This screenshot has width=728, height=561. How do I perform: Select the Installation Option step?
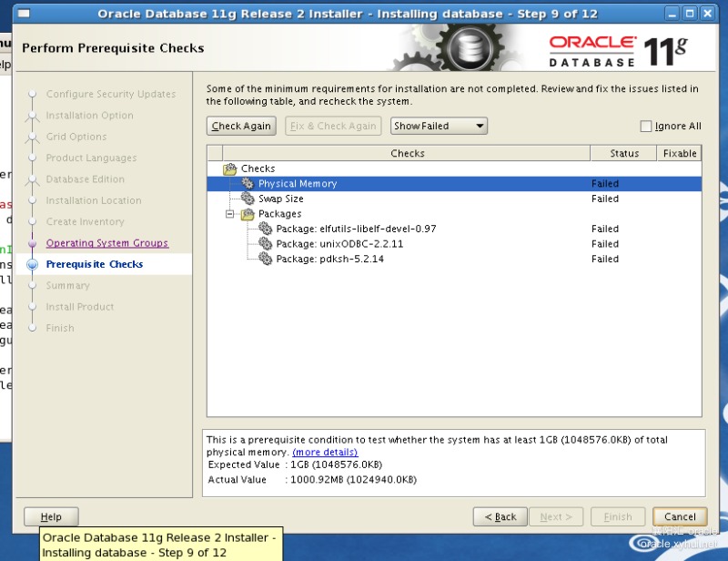[x=89, y=116]
